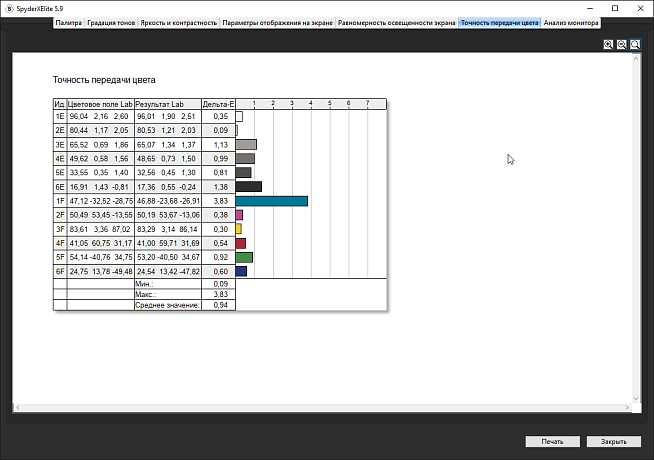Select the Параметры отображения на экране tab
The height and width of the screenshot is (460, 654).
277,21
